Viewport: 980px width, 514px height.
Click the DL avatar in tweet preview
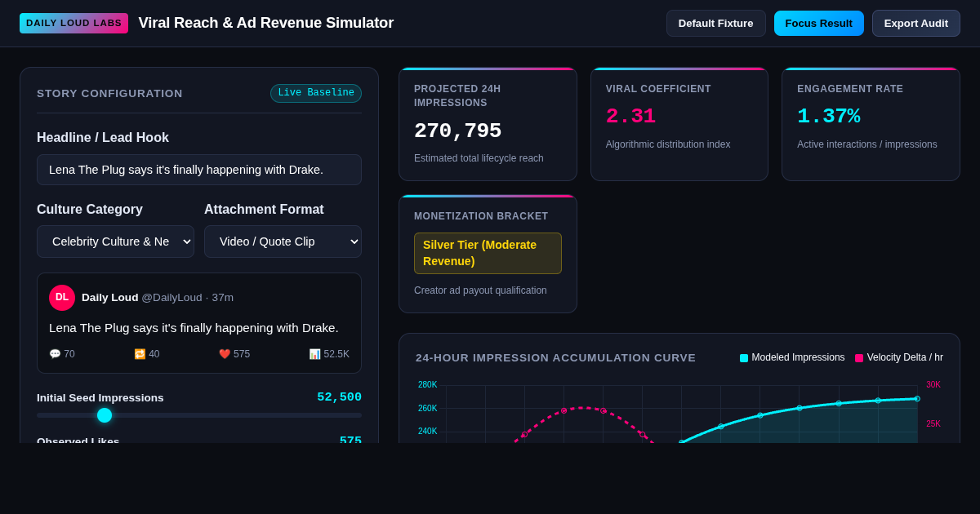(x=62, y=298)
